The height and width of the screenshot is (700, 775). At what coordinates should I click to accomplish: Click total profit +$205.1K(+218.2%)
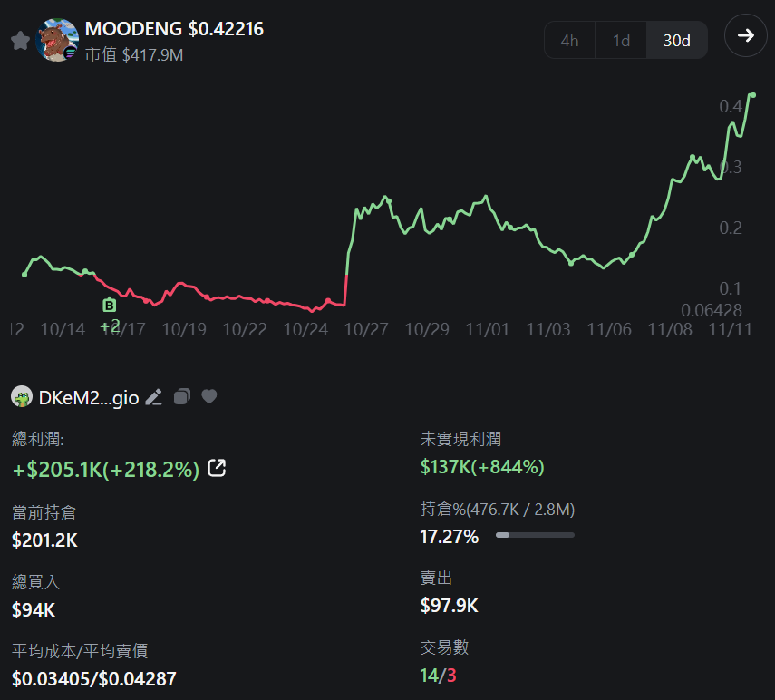pyautogui.click(x=106, y=469)
